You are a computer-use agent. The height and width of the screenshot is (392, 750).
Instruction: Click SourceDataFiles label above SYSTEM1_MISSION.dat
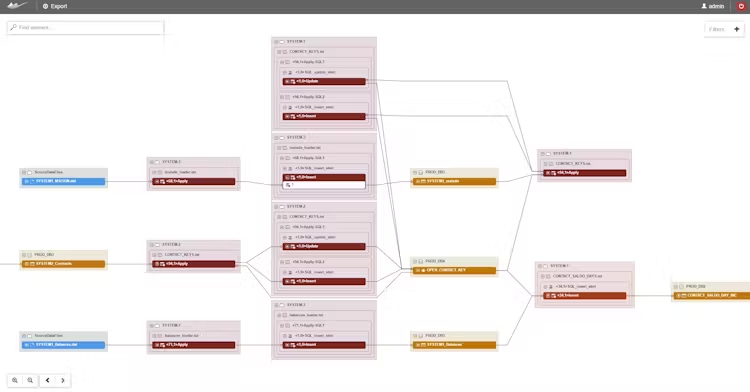tap(48, 172)
